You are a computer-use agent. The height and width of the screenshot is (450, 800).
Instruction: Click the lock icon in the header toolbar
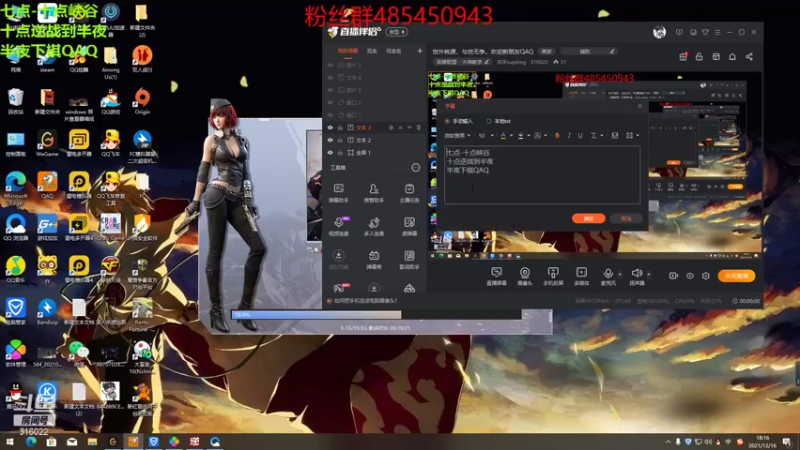click(699, 57)
